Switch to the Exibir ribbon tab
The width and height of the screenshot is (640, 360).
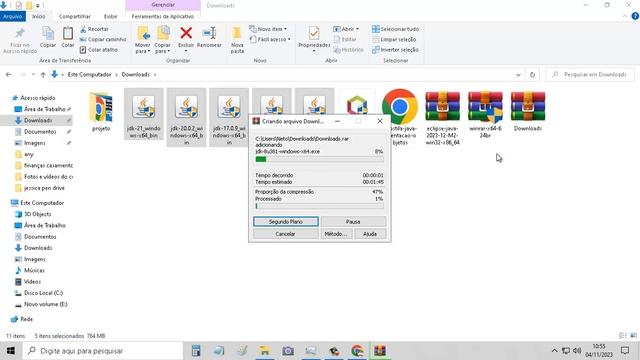[111, 16]
